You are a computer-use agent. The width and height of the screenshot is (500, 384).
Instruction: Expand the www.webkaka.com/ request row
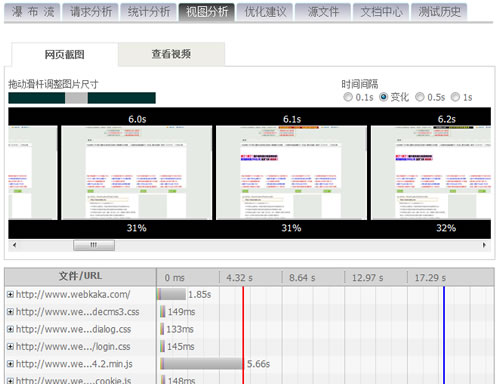pos(10,295)
